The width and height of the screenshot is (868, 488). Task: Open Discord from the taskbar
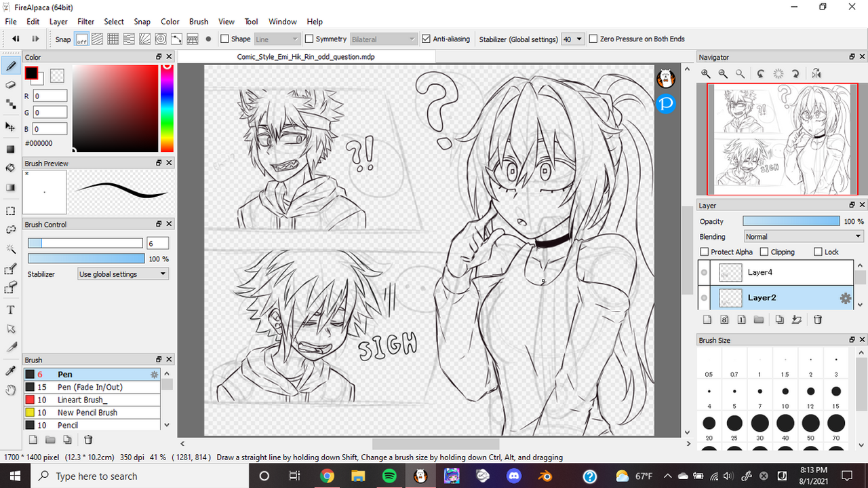point(514,476)
